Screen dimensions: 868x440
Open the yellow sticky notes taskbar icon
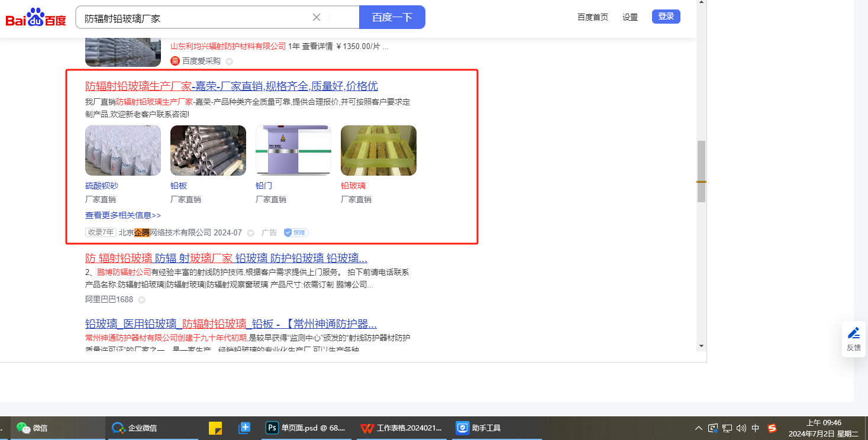[x=215, y=428]
